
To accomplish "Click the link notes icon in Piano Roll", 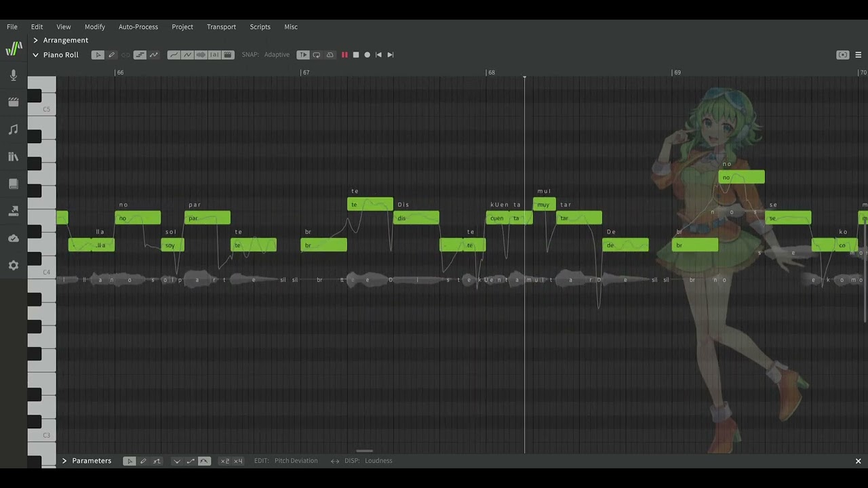I will tap(125, 55).
